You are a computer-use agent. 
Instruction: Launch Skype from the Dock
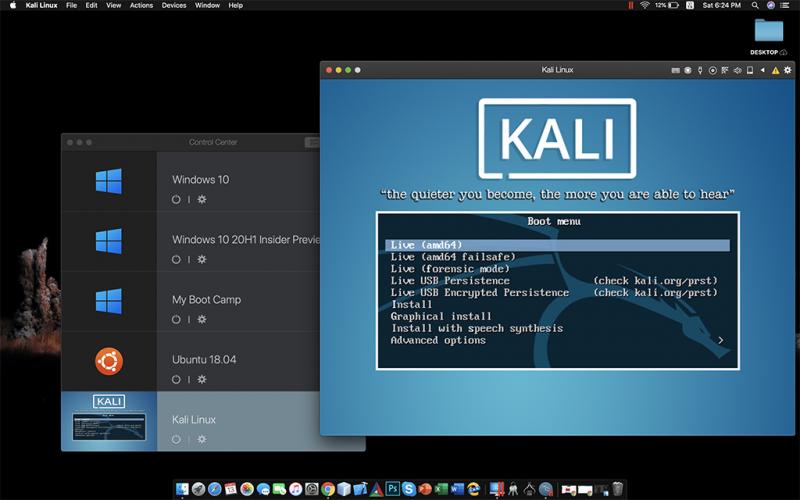(x=409, y=489)
